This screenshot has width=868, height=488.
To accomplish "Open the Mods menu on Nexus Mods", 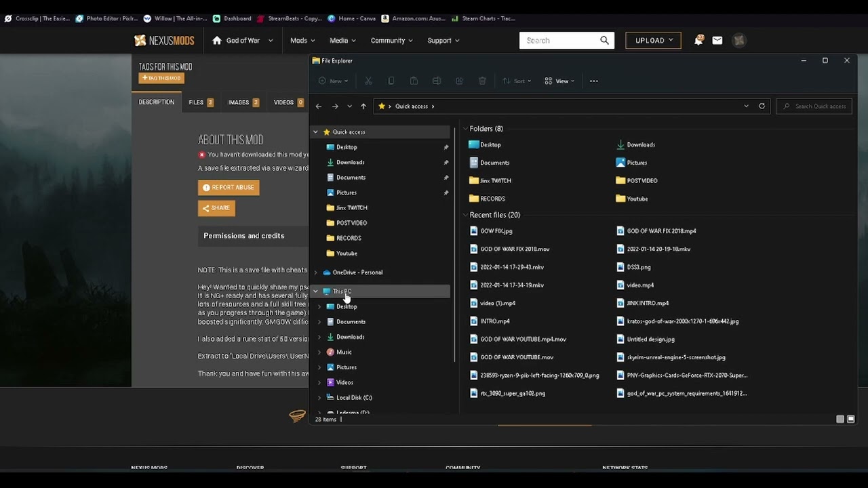I will (303, 41).
